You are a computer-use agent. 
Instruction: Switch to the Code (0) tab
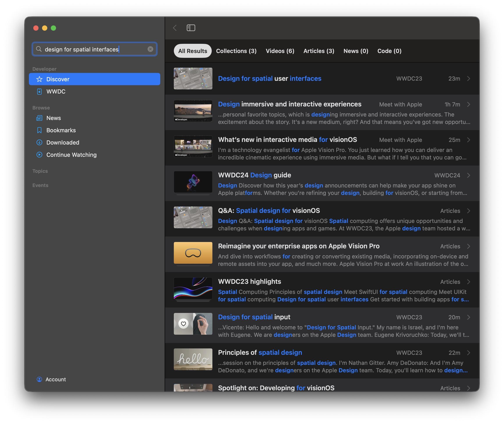[x=389, y=51]
